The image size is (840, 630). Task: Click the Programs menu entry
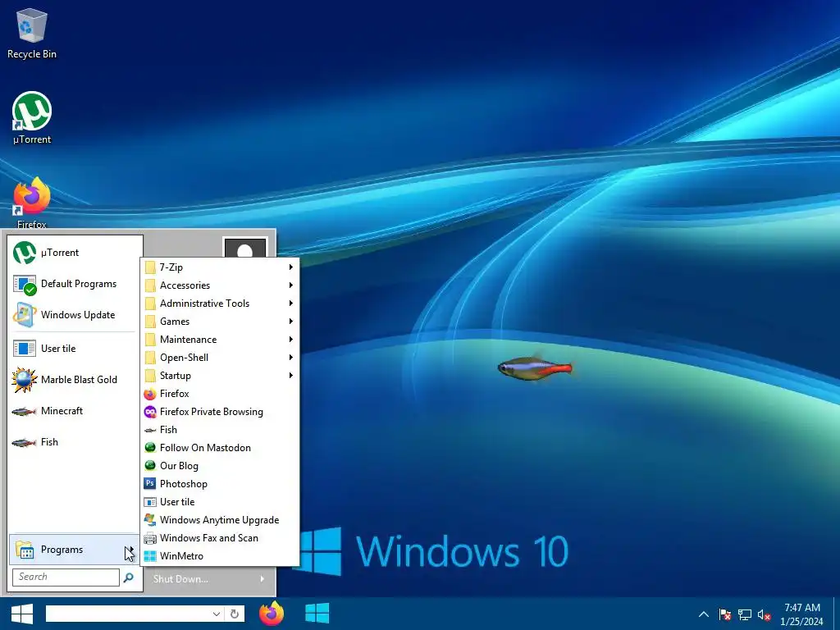[x=74, y=550]
